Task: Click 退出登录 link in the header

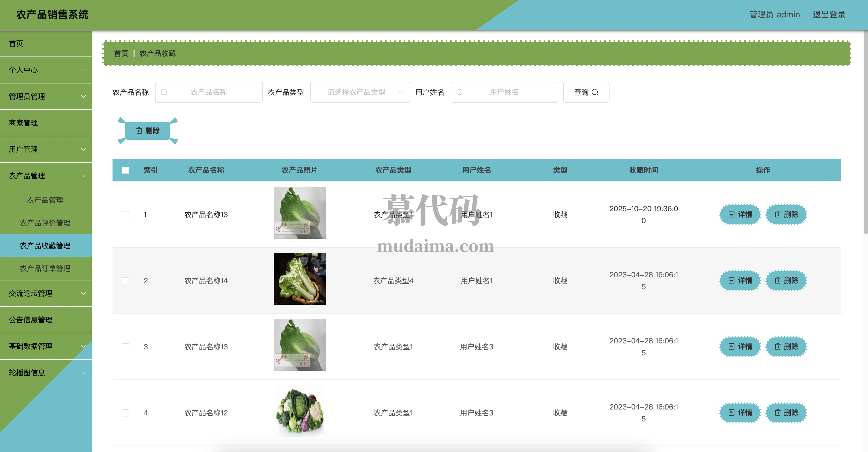Action: [829, 15]
